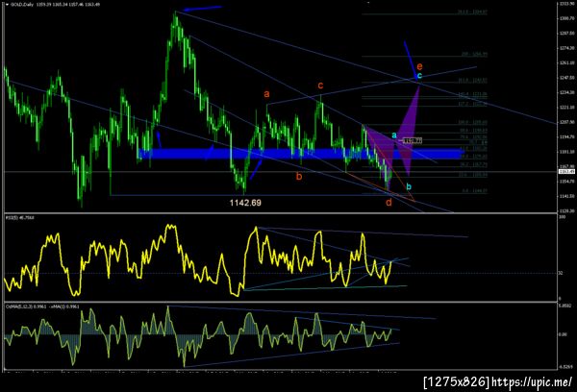Expand the arrow beside GOLD,Daily title

click(7, 5)
